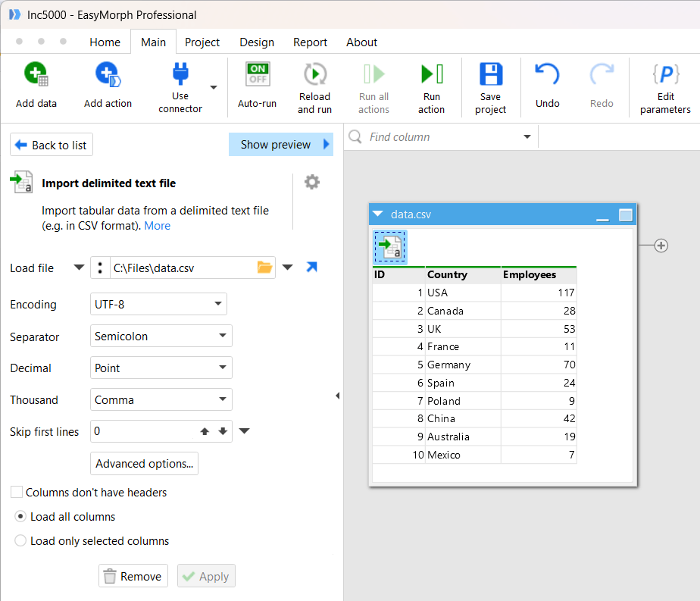The height and width of the screenshot is (601, 700).
Task: Collapse the left panel with the arrow
Action: tap(338, 396)
